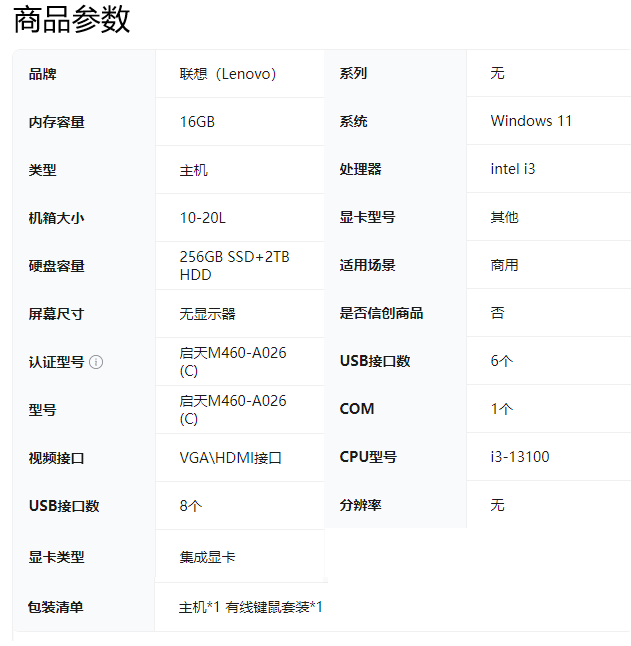The height and width of the screenshot is (646, 631).
Task: Click the value 主机*1 有线键鼠套装*1
Action: click(x=250, y=607)
